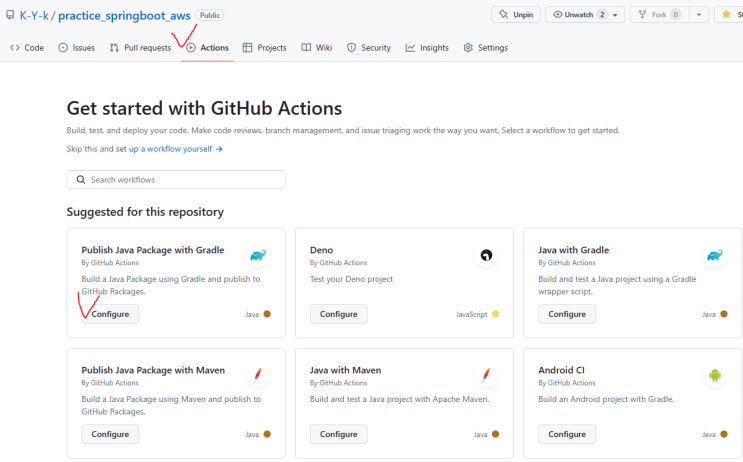This screenshot has width=743, height=462.
Task: Click the magnifier icon in Search workflows
Action: click(81, 180)
